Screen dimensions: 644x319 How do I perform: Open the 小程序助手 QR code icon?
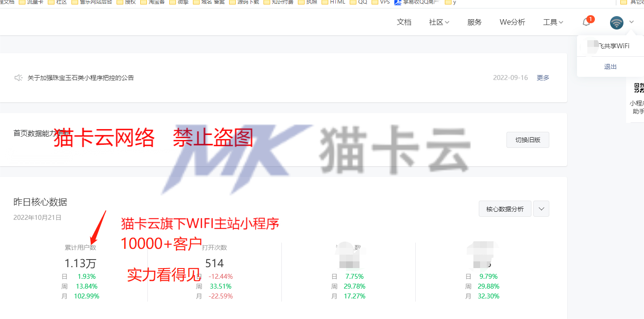point(639,88)
